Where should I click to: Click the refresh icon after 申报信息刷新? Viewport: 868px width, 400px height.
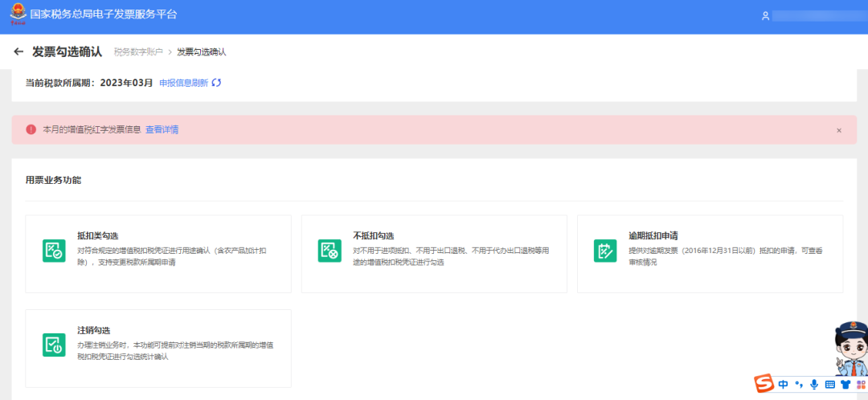216,83
